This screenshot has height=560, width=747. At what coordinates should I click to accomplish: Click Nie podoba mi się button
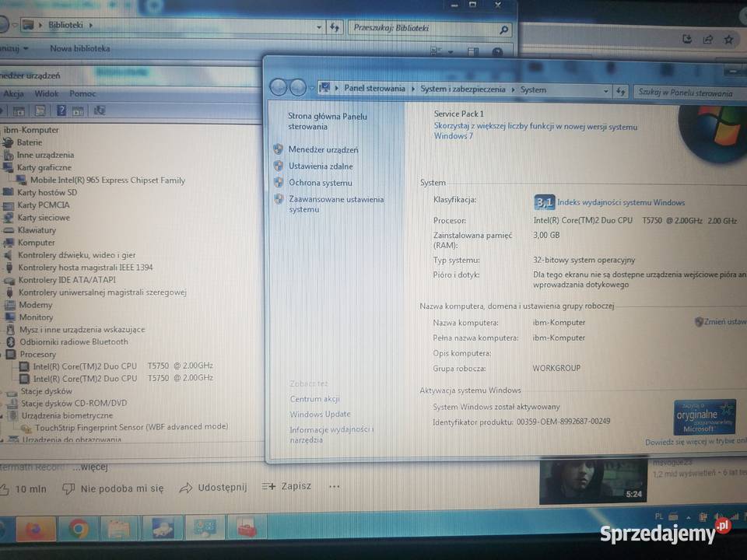[114, 488]
